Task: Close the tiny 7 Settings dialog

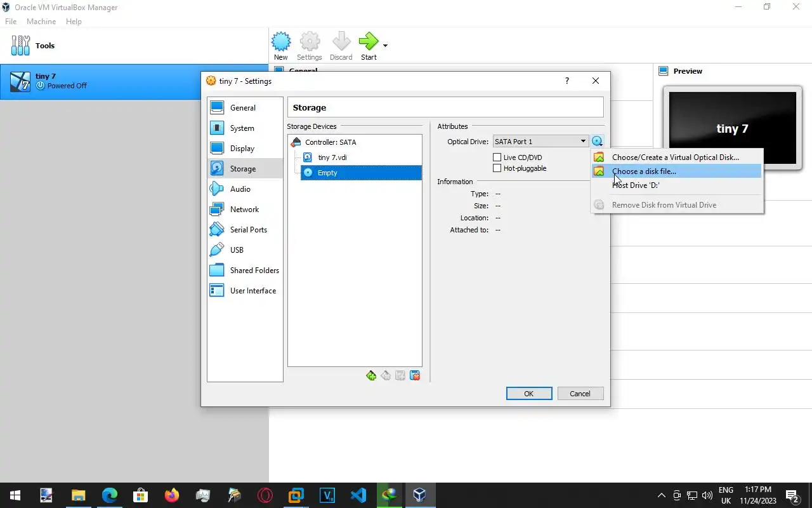Action: click(x=595, y=81)
